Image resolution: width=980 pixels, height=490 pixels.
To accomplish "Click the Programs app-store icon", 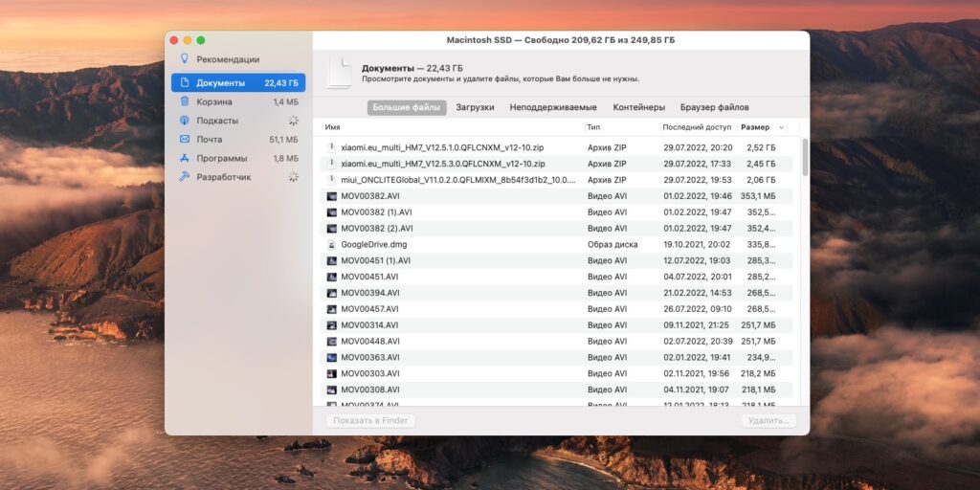I will coord(185,158).
